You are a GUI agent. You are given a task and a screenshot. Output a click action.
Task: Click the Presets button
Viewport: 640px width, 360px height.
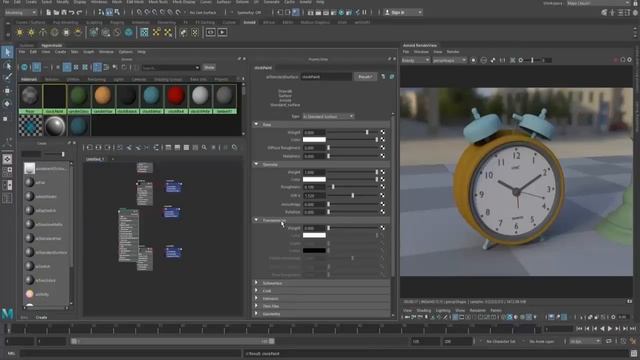[x=365, y=76]
